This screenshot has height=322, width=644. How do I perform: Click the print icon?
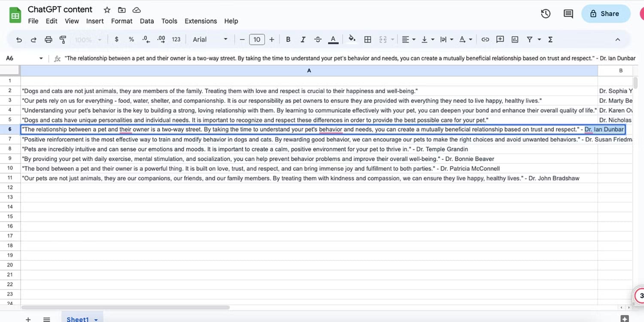(x=48, y=39)
